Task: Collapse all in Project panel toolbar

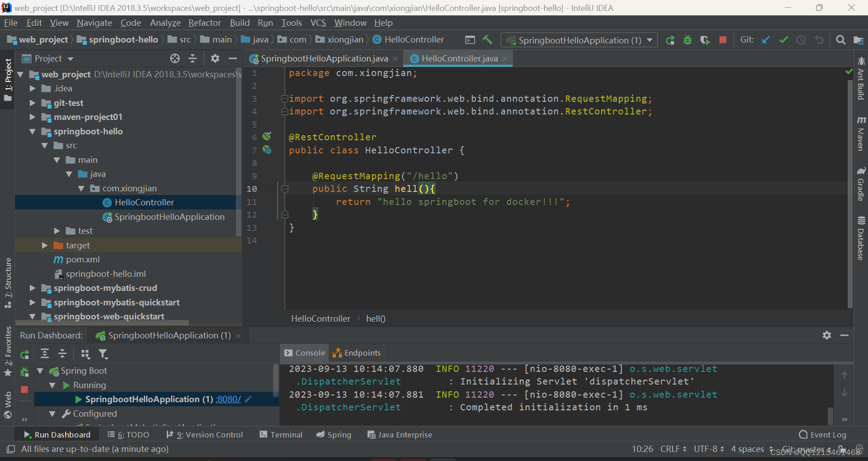Action: click(x=193, y=58)
